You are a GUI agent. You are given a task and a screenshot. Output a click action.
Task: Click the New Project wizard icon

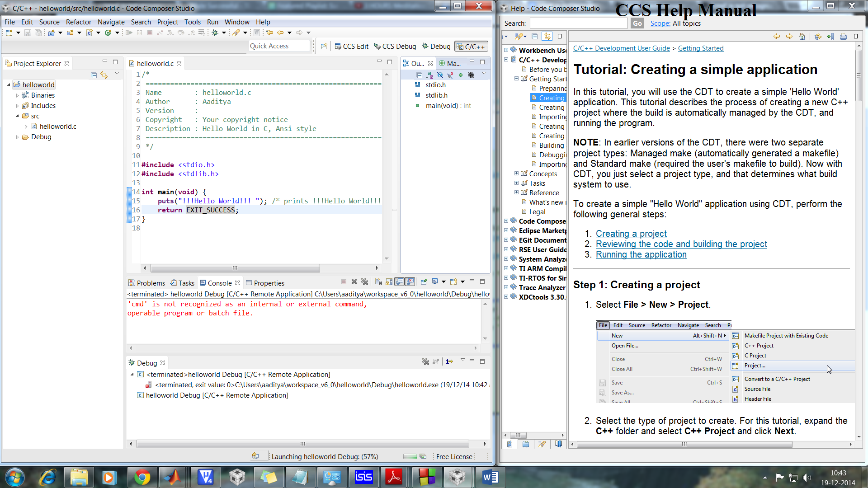(8, 33)
